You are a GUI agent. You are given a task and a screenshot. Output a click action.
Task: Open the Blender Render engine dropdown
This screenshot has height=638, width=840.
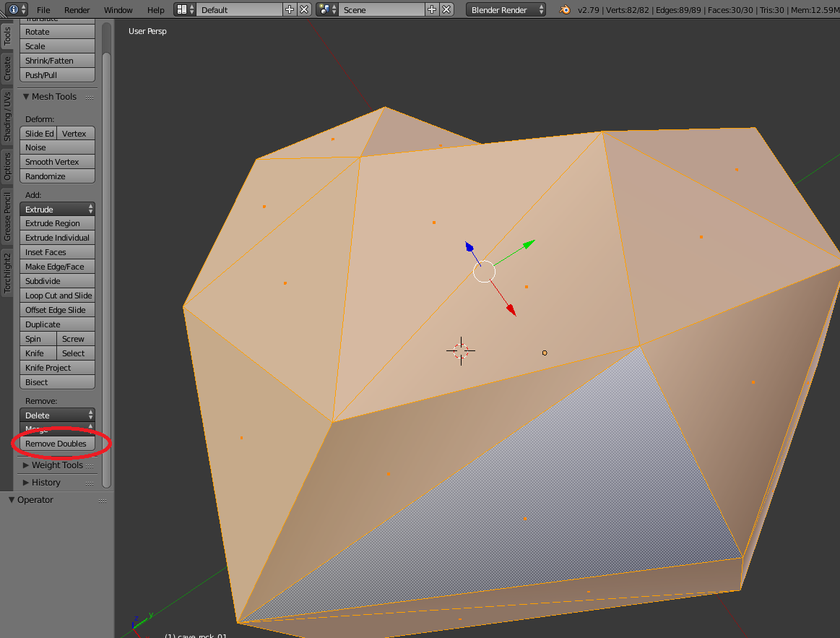[506, 10]
